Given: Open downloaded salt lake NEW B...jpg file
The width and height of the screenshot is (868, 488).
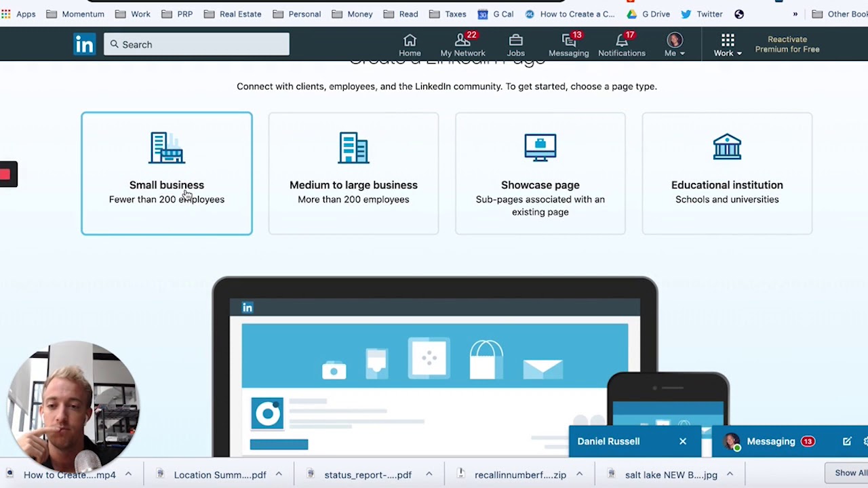Looking at the screenshot, I should (663, 474).
